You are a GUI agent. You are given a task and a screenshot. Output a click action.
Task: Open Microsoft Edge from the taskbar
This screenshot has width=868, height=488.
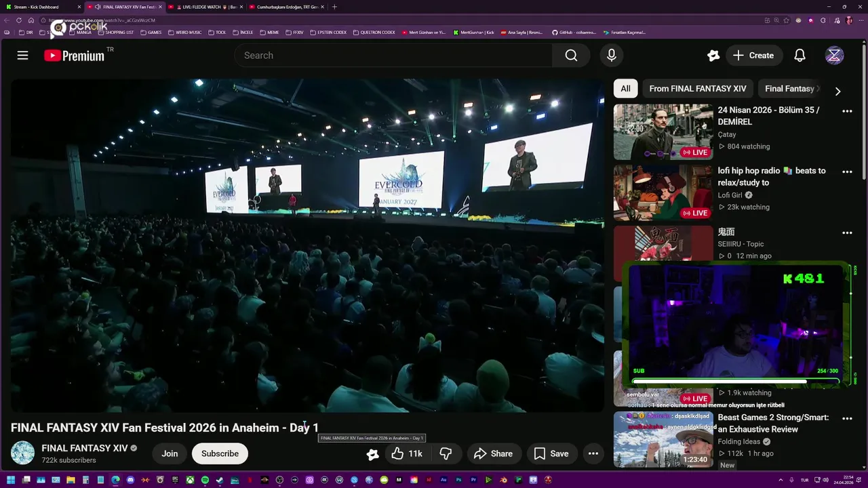pos(115,481)
